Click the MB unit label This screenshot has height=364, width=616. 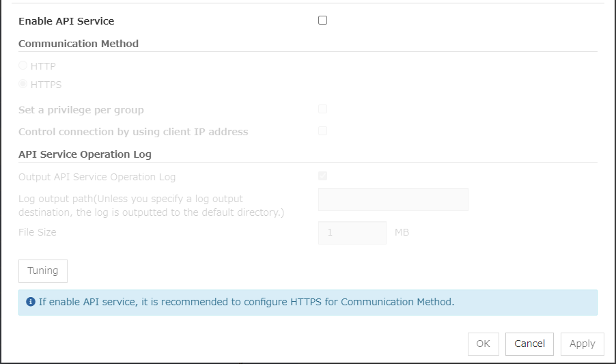coord(402,233)
